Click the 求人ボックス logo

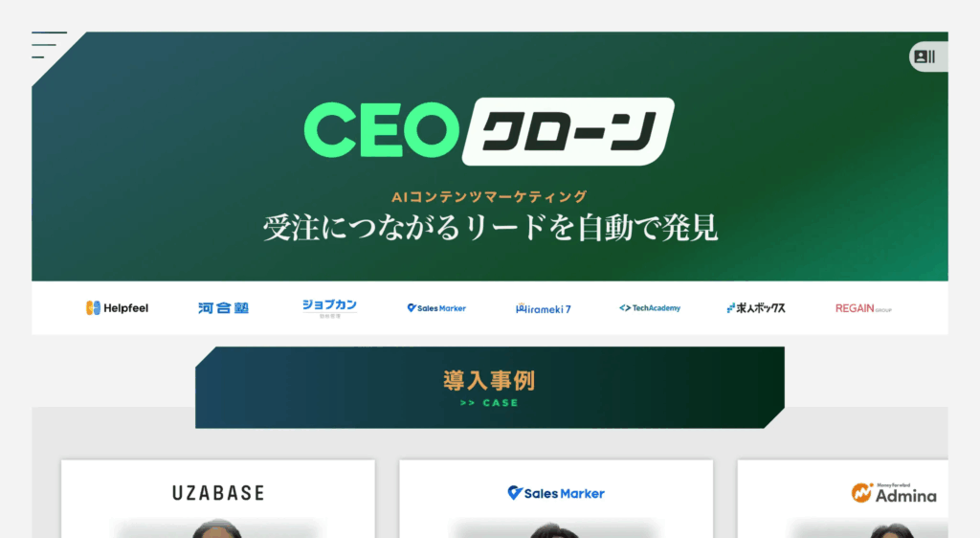[756, 308]
